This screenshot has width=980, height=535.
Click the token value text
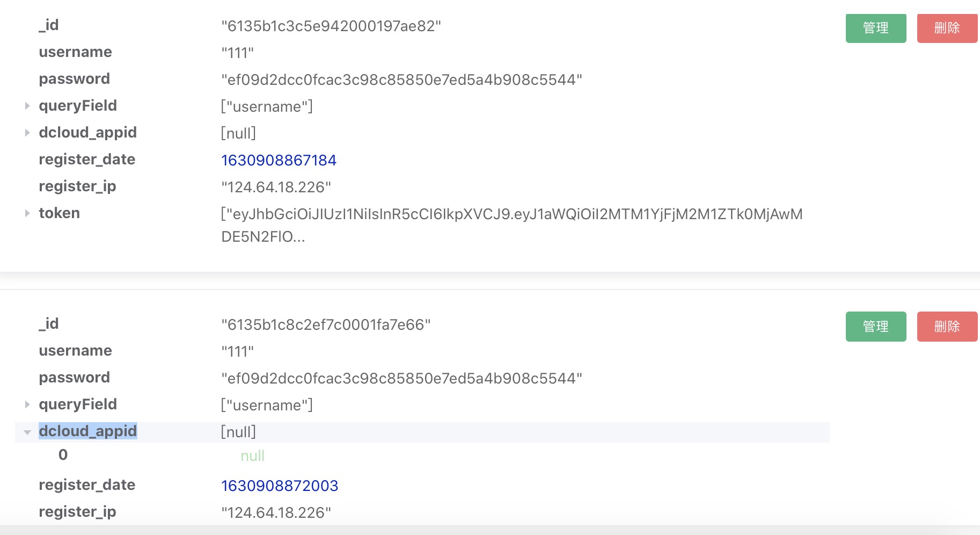coord(511,214)
